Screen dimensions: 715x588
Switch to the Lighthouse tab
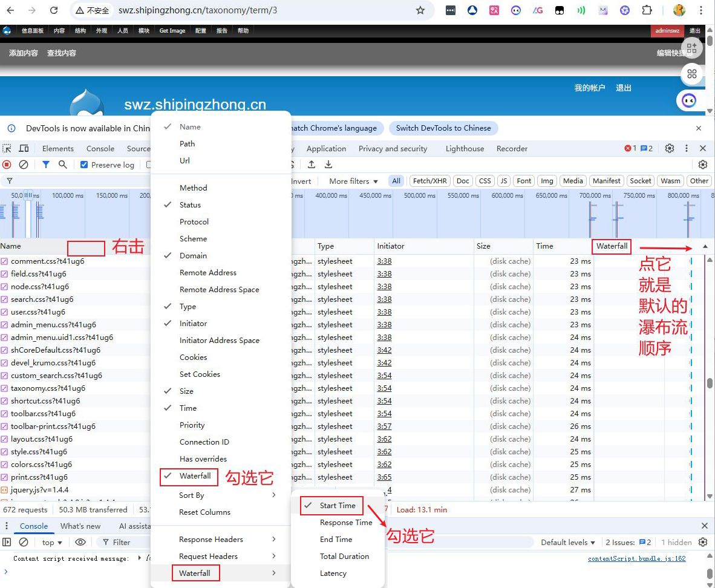pos(465,148)
